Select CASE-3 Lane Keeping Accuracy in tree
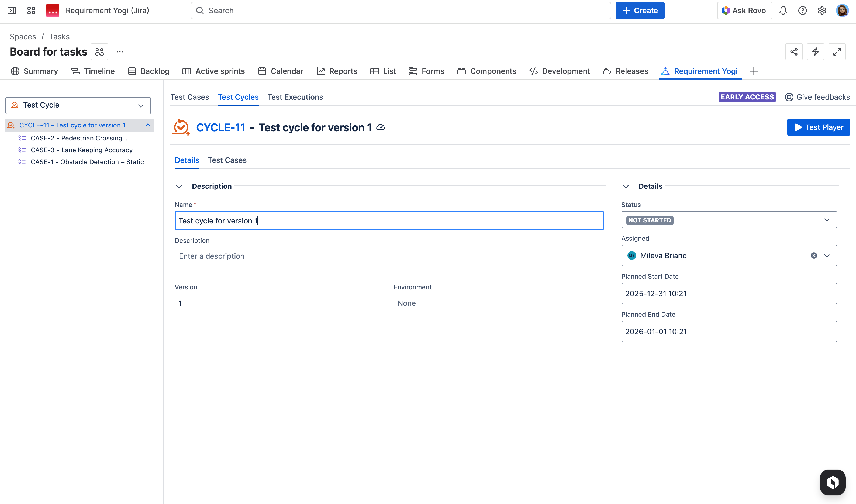Image resolution: width=856 pixels, height=504 pixels. tap(81, 150)
